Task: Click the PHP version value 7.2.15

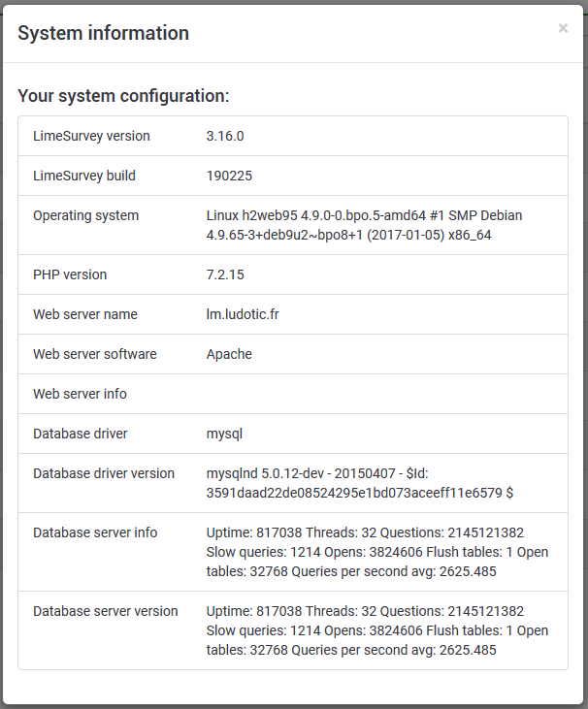Action: click(225, 274)
